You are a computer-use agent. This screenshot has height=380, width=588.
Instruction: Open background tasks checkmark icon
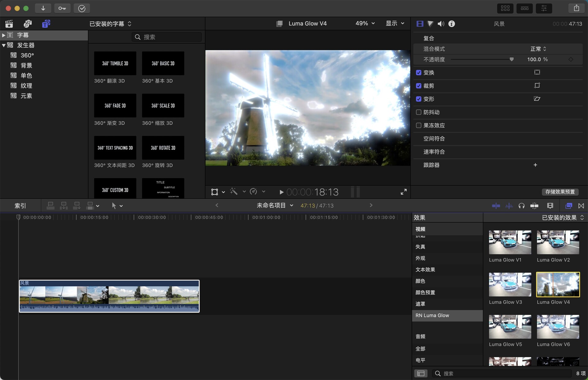coord(81,8)
